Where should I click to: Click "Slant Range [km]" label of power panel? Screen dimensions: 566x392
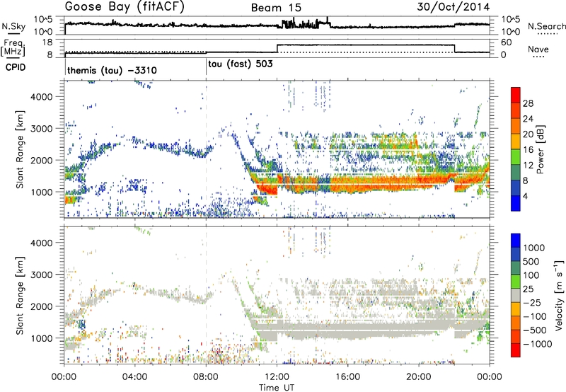20,149
